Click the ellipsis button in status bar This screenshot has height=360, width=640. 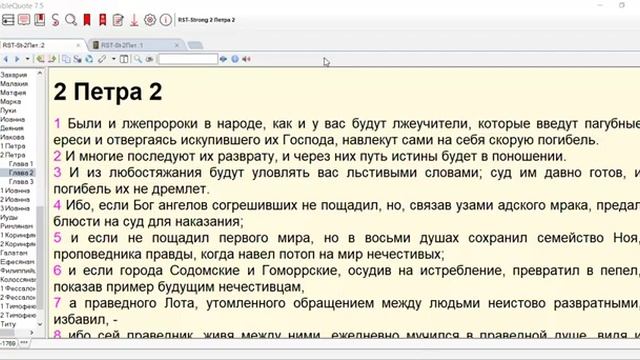point(24,343)
